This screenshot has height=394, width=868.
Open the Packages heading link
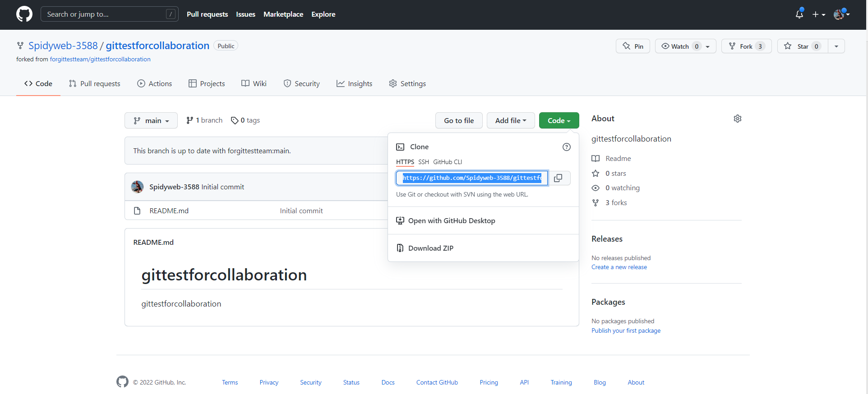point(608,302)
